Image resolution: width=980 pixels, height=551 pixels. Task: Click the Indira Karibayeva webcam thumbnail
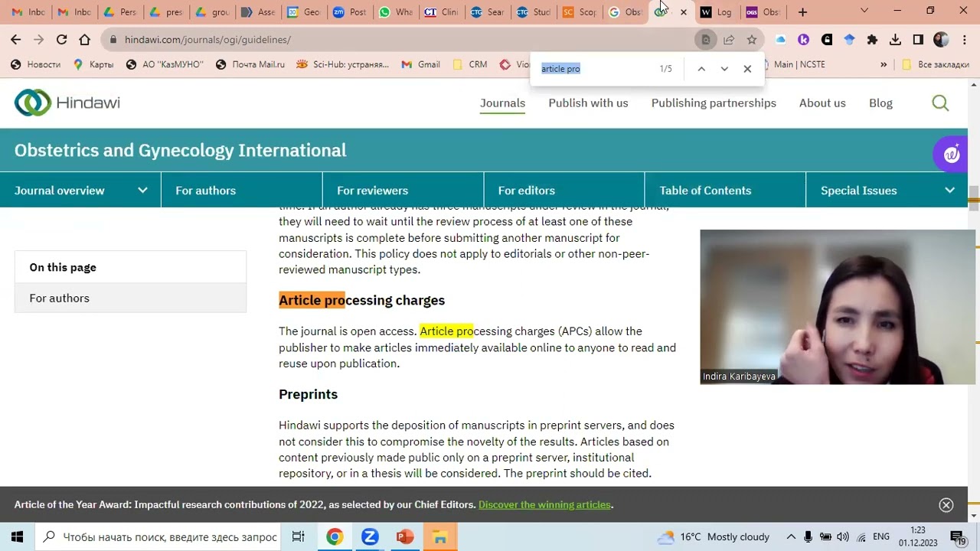(x=838, y=307)
